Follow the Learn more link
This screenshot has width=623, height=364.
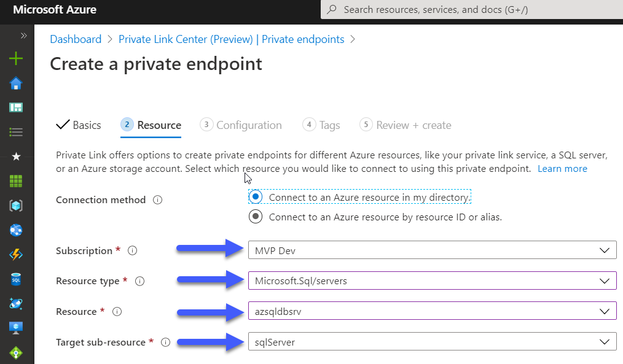click(x=562, y=169)
